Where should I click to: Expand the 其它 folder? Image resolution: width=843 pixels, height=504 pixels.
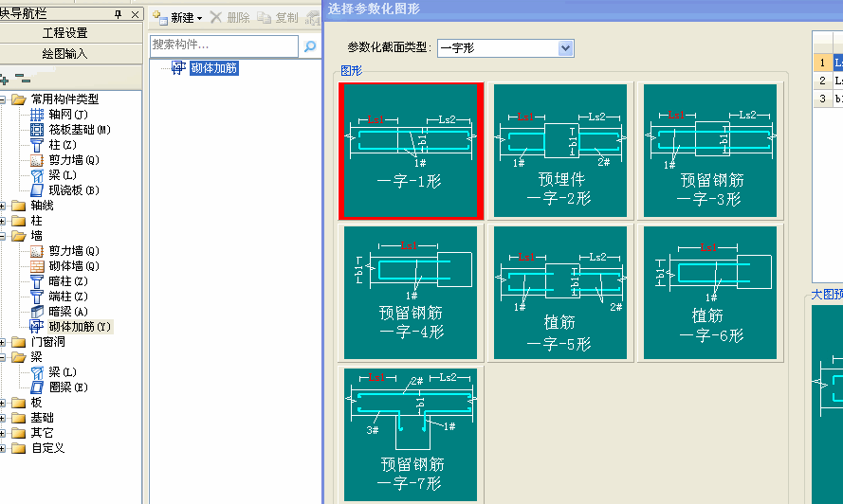tap(2, 433)
